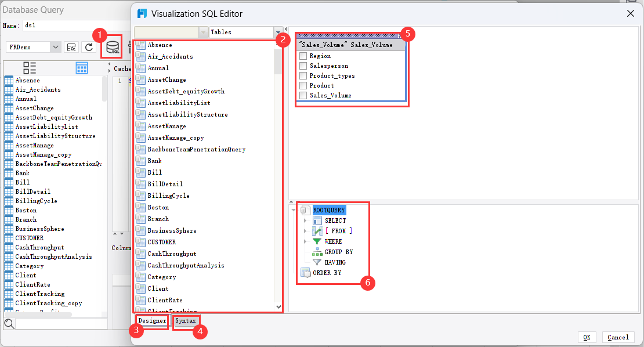644x347 pixels.
Task: Click the Cancel button
Action: pyautogui.click(x=618, y=337)
